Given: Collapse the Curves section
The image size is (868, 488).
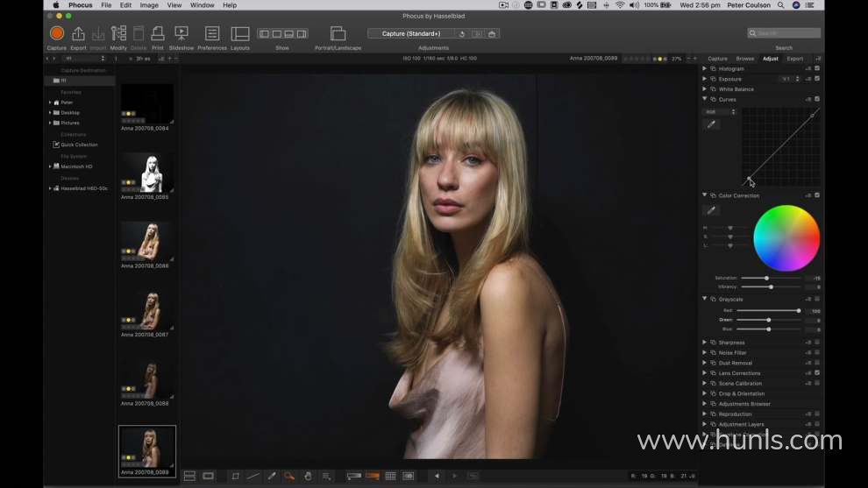Looking at the screenshot, I should 705,99.
